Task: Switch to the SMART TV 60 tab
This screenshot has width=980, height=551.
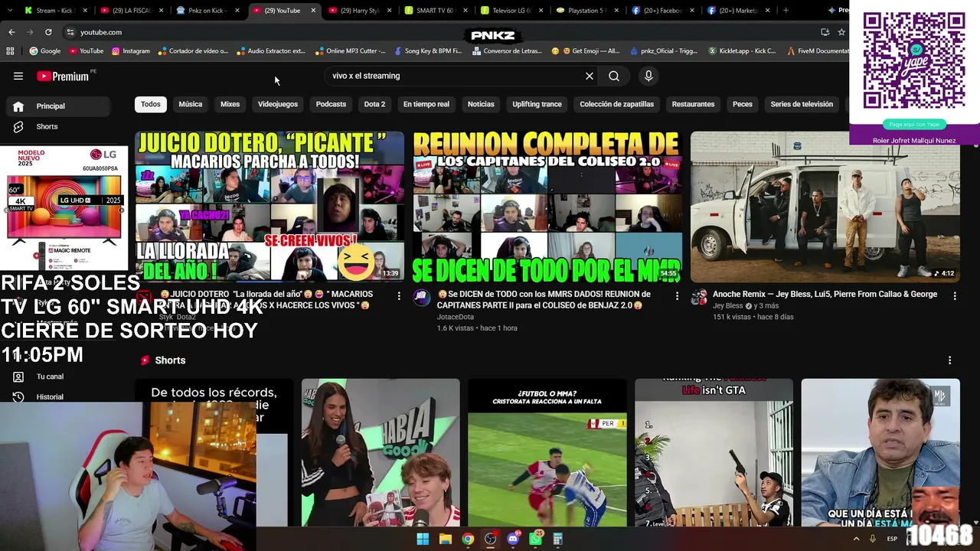Action: 435,11
